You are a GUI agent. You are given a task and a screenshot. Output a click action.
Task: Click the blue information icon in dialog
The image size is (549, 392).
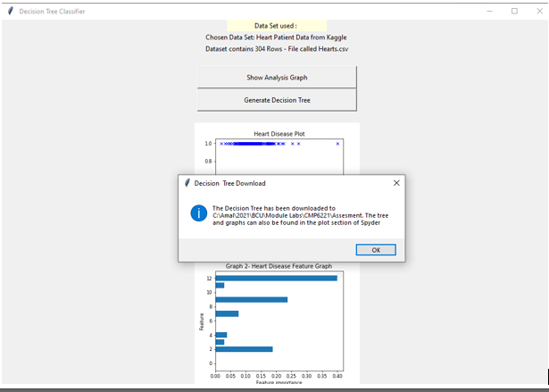pos(198,213)
